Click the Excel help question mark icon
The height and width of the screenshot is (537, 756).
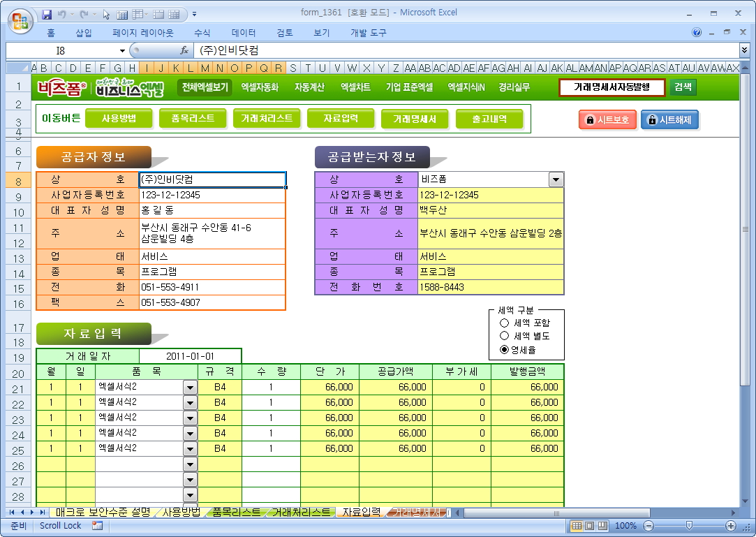point(697,33)
